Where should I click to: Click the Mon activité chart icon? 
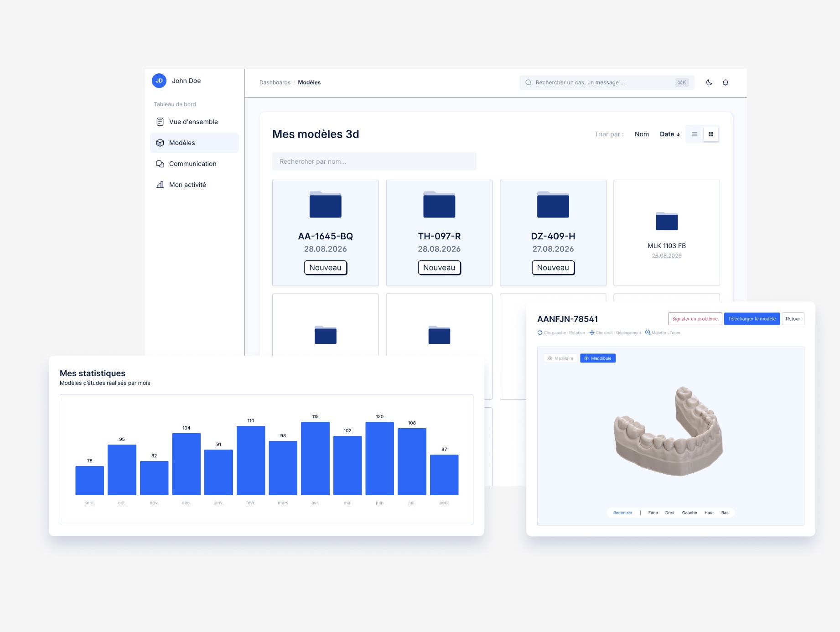pyautogui.click(x=160, y=185)
